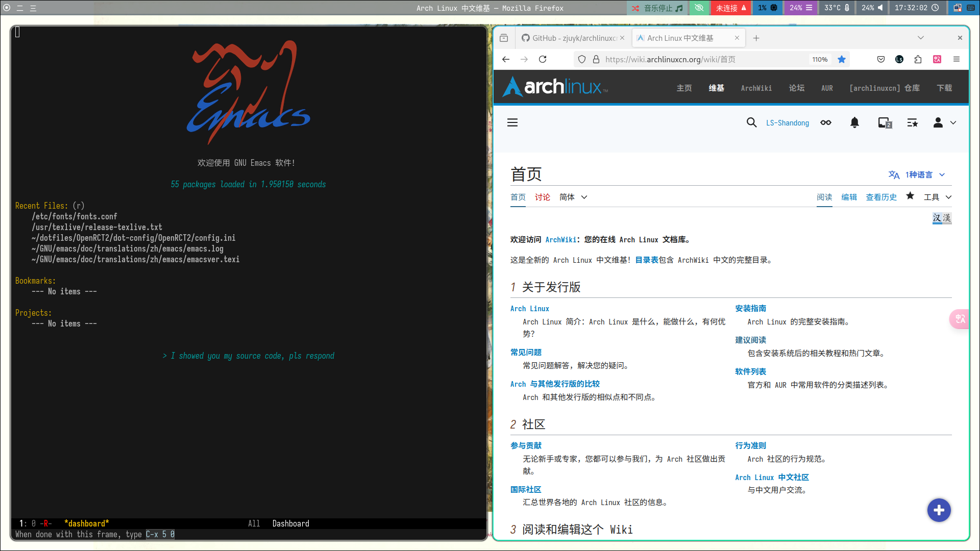Expand the user account dropdown arrow
Image resolution: width=980 pixels, height=551 pixels.
[x=953, y=122]
